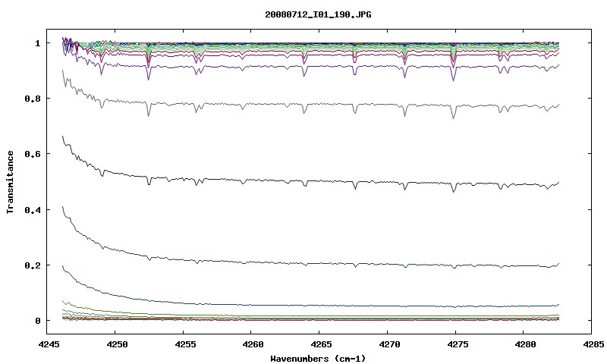The height and width of the screenshot is (364, 607).
Task: Click the x-axis tick label 4265
Action: coord(319,344)
